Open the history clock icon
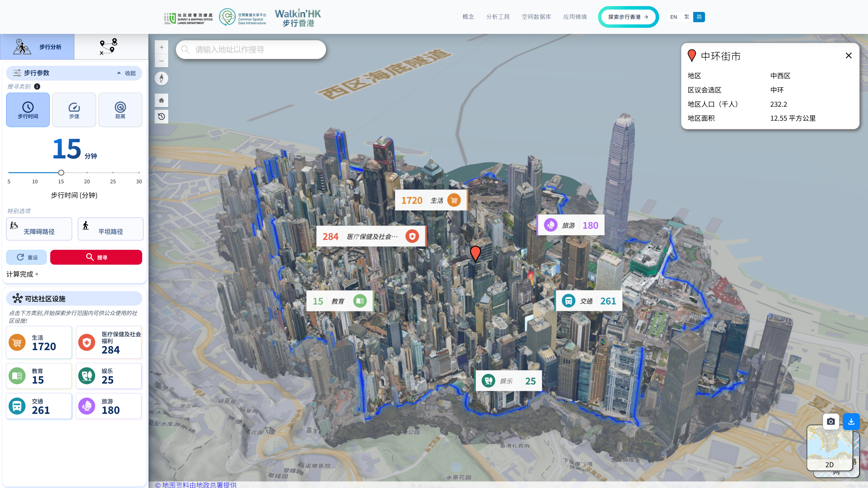The height and width of the screenshot is (488, 868). (x=161, y=117)
